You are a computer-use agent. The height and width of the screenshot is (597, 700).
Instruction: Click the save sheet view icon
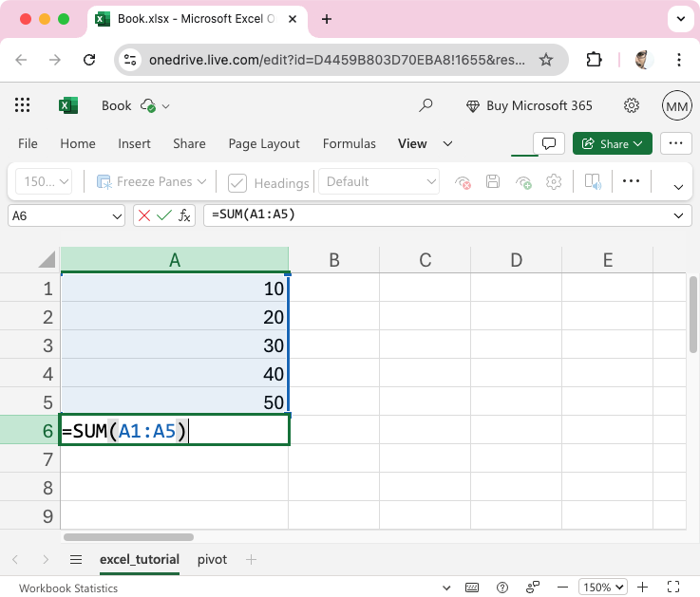pos(493,181)
